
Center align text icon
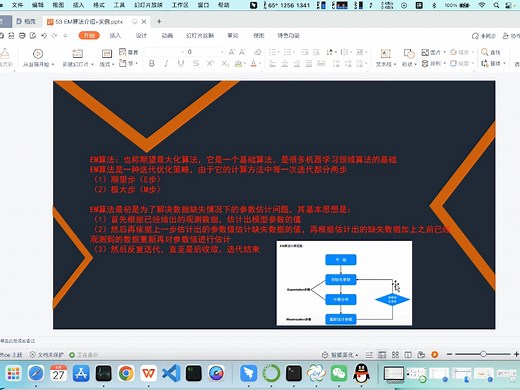click(285, 63)
